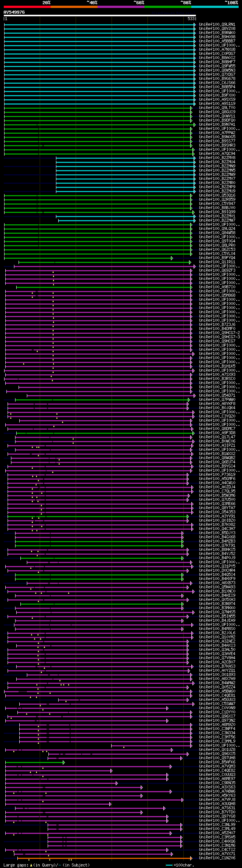Open alignment for UniRef100_Q84W58

click(217, 233)
